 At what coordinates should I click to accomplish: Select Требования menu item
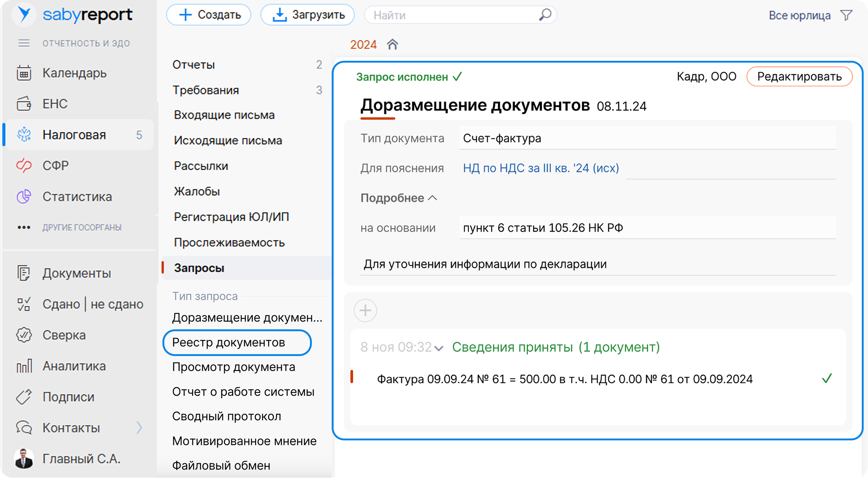coord(206,90)
